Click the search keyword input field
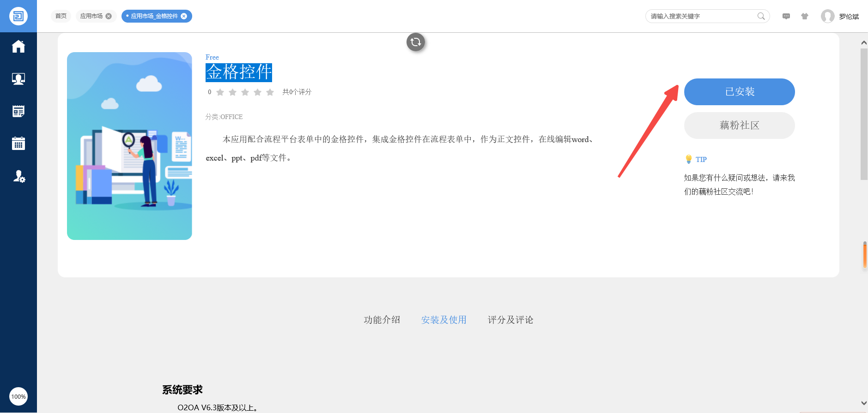Viewport: 868px width, 413px height. [702, 16]
